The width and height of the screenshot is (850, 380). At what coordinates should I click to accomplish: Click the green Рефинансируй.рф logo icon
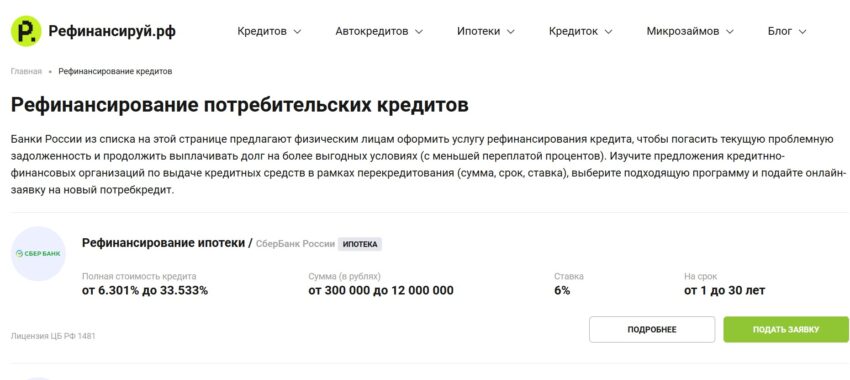[x=26, y=31]
